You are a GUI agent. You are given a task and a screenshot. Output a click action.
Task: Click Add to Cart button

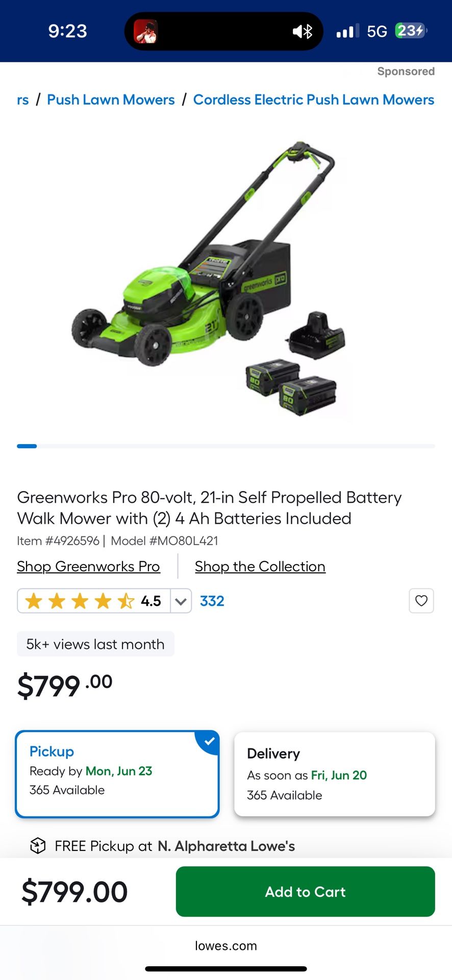point(306,892)
